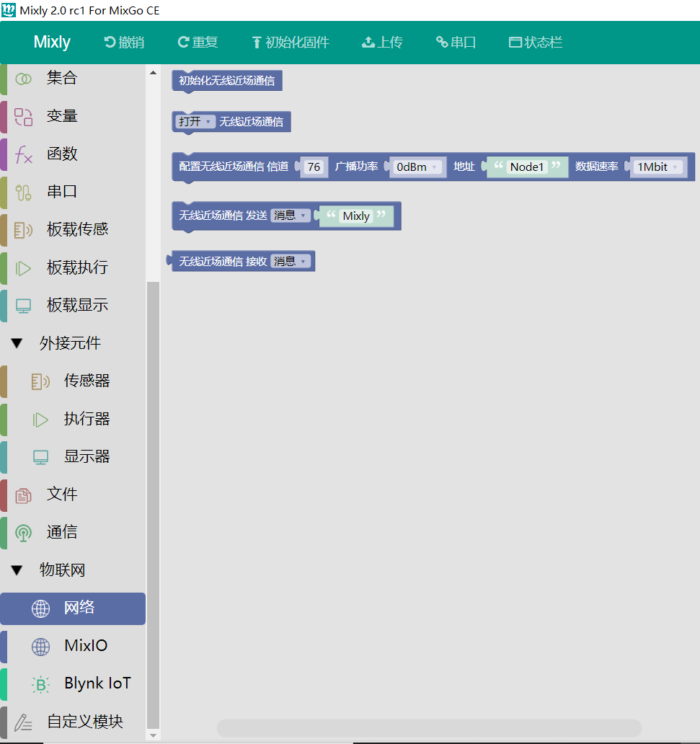
Task: Click the monitor icon next to 板载显示
Action: [x=23, y=306]
